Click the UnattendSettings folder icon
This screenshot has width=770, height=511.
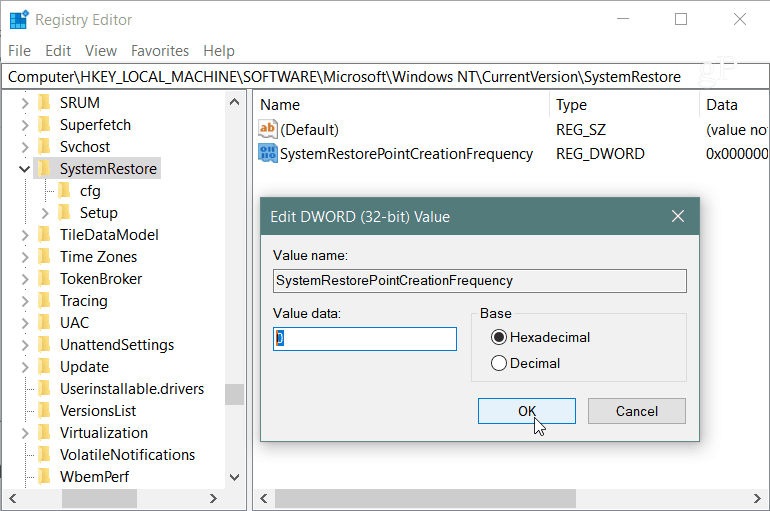(x=44, y=345)
